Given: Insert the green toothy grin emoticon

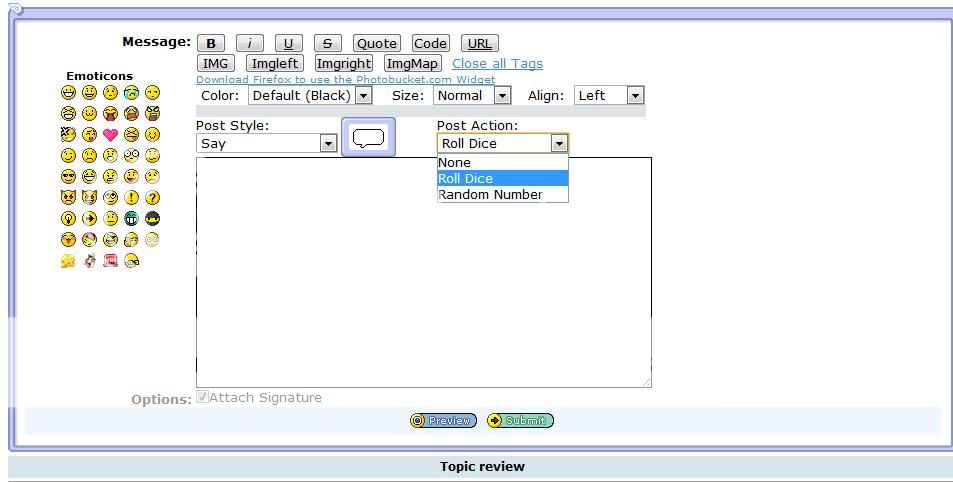Looking at the screenshot, I should (x=131, y=218).
